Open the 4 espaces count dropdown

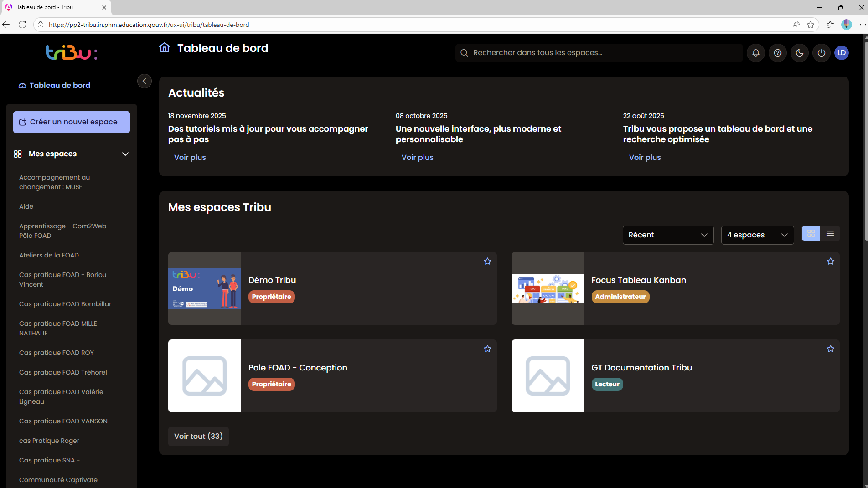pyautogui.click(x=757, y=235)
